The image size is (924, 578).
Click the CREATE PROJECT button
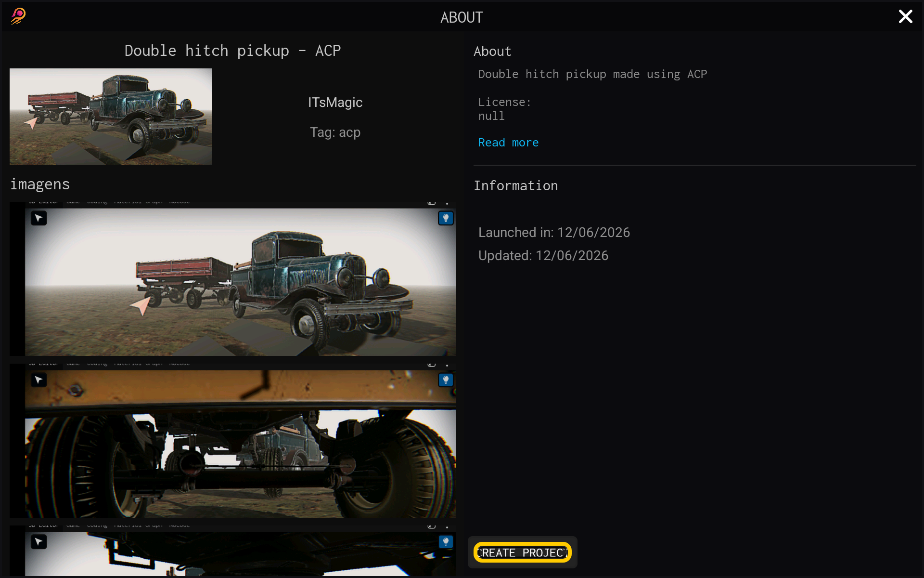tap(523, 552)
